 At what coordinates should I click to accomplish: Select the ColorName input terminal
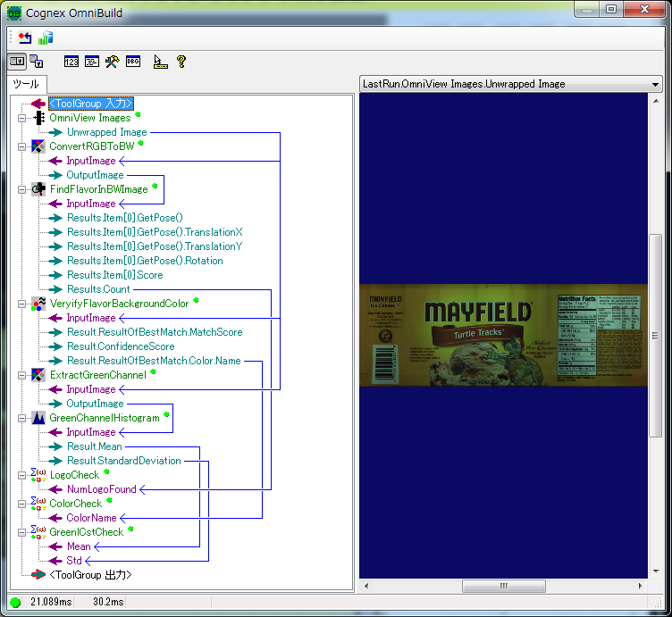point(91,518)
